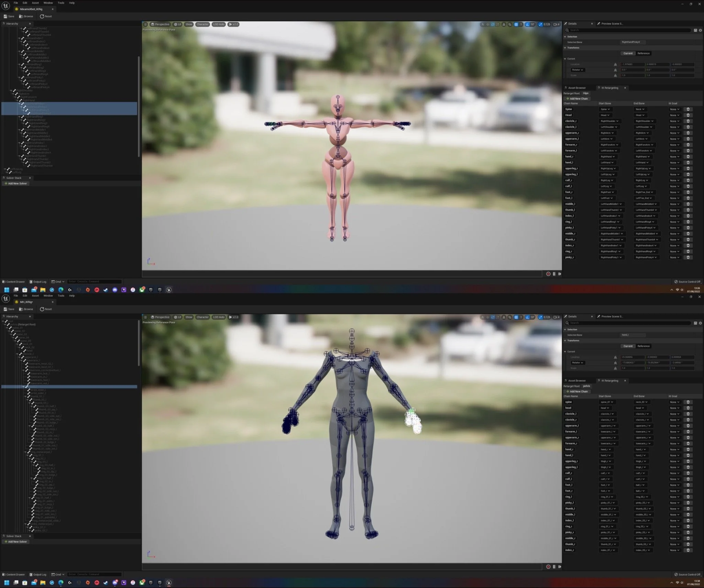
Task: Step forward one frame in MixamoXbot_IKRig viewport
Action: [560, 274]
